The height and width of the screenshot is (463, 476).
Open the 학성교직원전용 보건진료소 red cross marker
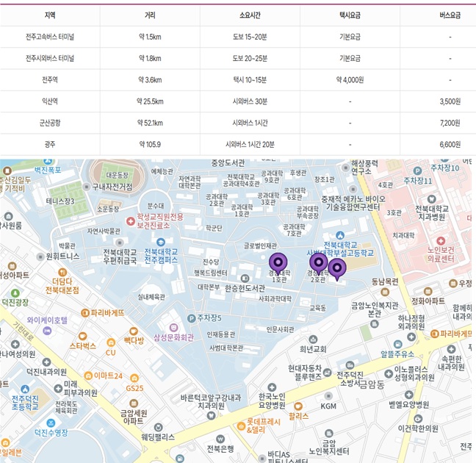130,221
